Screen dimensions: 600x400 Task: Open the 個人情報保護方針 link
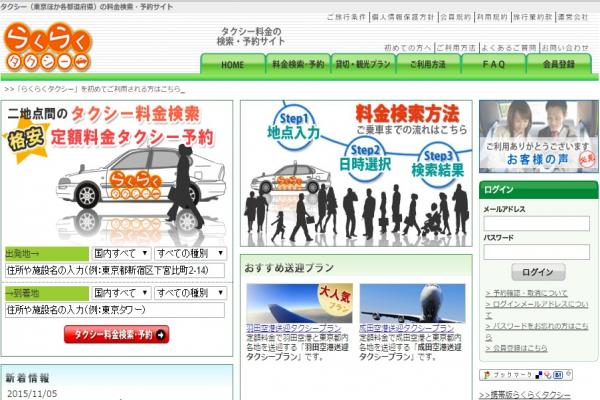(x=403, y=17)
